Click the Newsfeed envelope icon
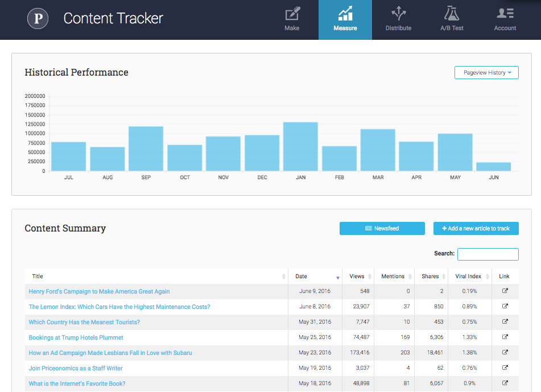Image resolution: width=541 pixels, height=392 pixels. click(382, 228)
